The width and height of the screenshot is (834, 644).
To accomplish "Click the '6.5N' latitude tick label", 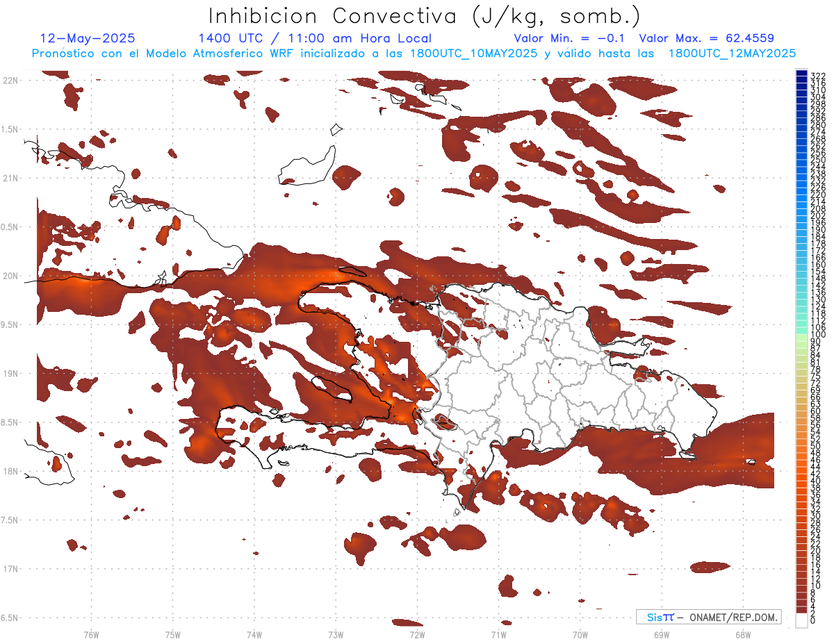I will point(10,618).
